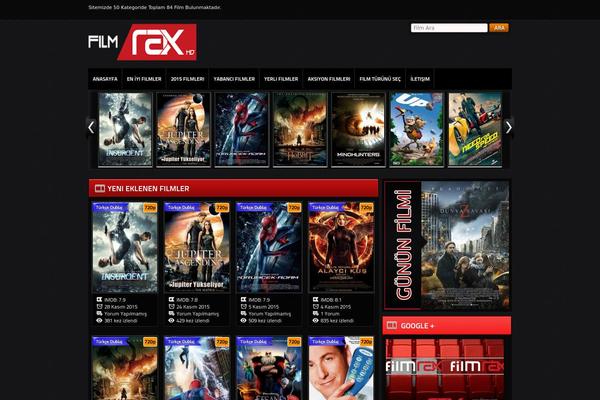Open the Aksiyon Filmleri category
Viewport: 600px width, 400px height.
pos(329,79)
